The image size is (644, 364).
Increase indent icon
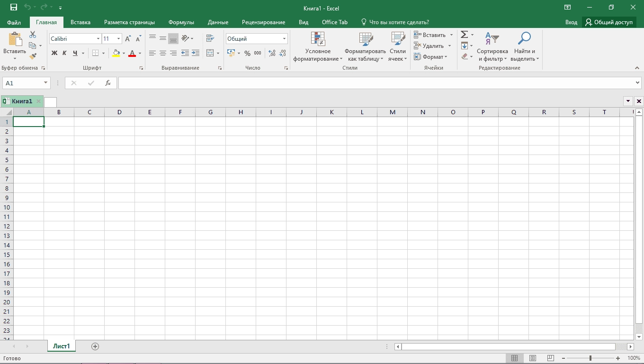coord(196,53)
